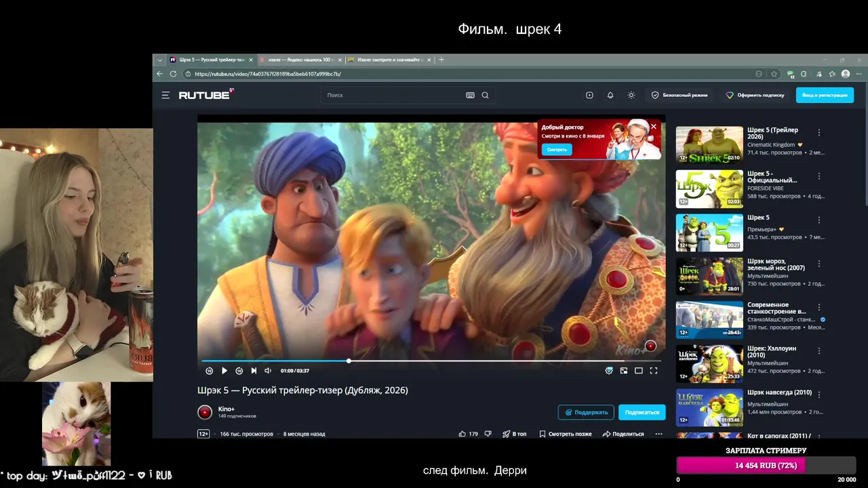
Task: Switch to the Яндекс search results tab
Action: pyautogui.click(x=300, y=60)
